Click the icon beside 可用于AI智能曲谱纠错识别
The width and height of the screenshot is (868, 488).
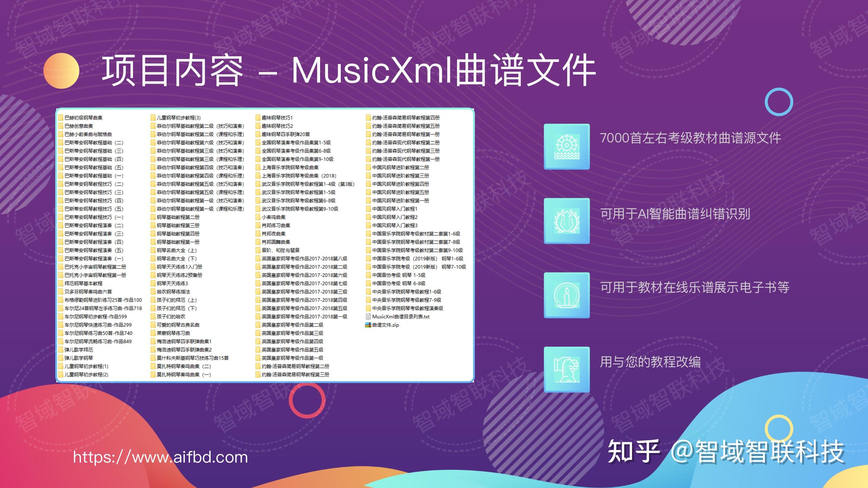point(567,221)
